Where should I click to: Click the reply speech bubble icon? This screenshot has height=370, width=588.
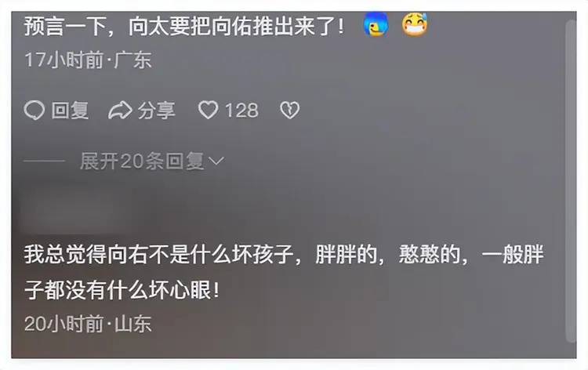click(34, 111)
